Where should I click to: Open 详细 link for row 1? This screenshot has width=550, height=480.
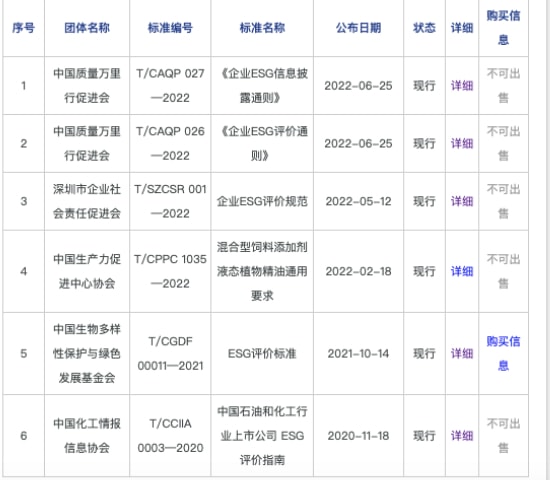click(462, 86)
